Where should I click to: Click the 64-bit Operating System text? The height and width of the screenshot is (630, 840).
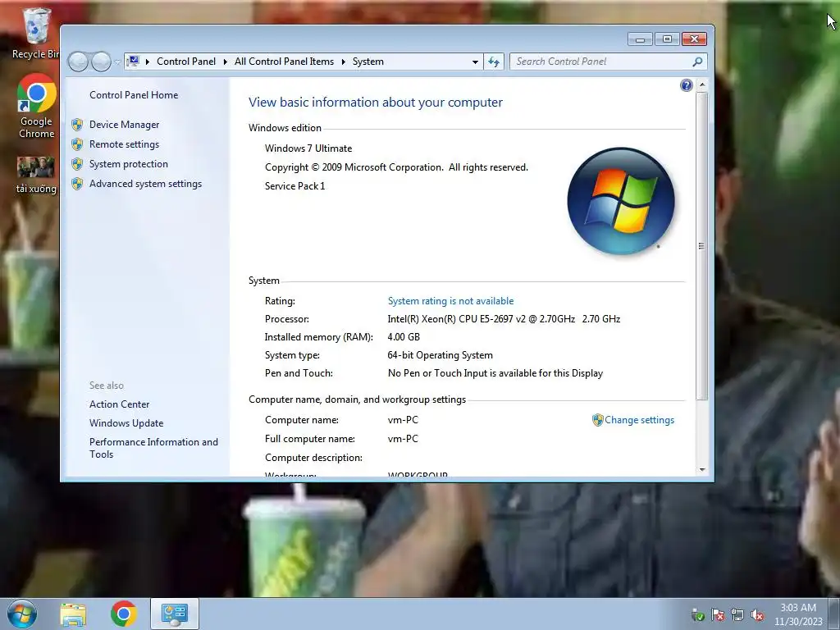point(440,355)
